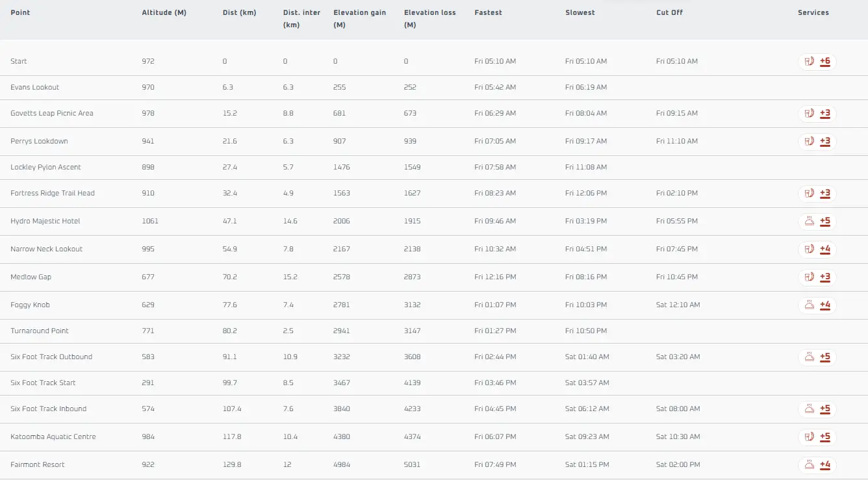868x480 pixels.
Task: Open the +5 services for Katoomba Aquatic Centre
Action: 825,436
